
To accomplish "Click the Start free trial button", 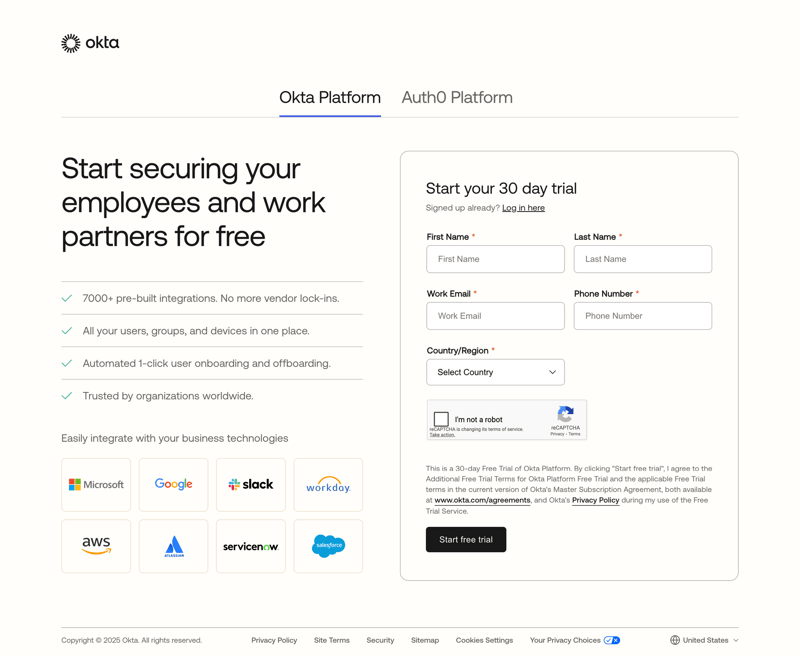I will (x=466, y=539).
